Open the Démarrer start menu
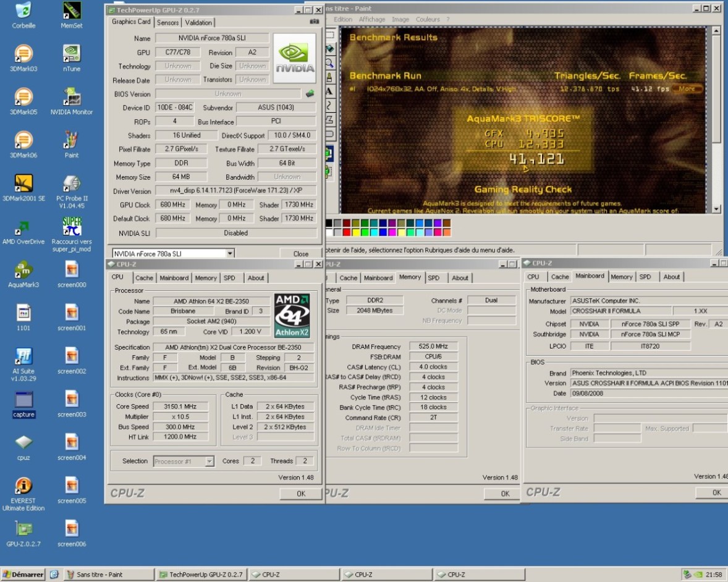This screenshot has width=728, height=582. coord(23,575)
